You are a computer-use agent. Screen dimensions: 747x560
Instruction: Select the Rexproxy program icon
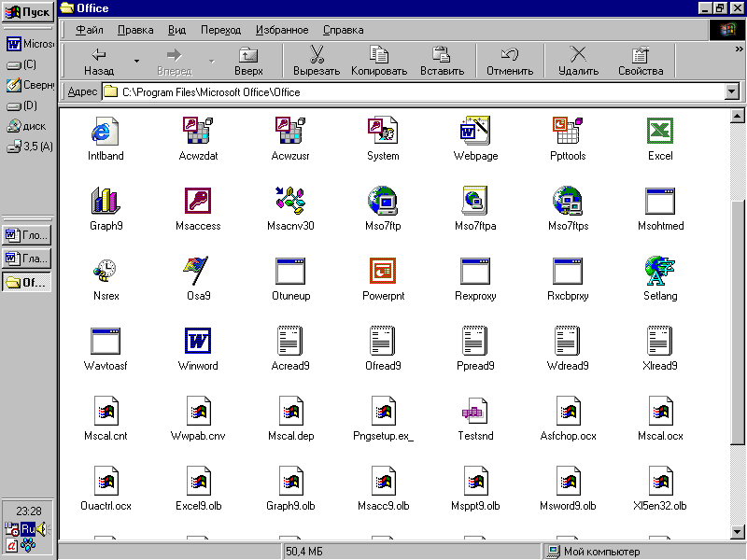(475, 271)
